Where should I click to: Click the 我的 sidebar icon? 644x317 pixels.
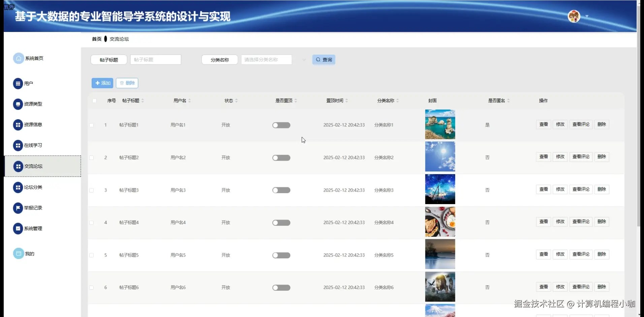[x=19, y=254]
